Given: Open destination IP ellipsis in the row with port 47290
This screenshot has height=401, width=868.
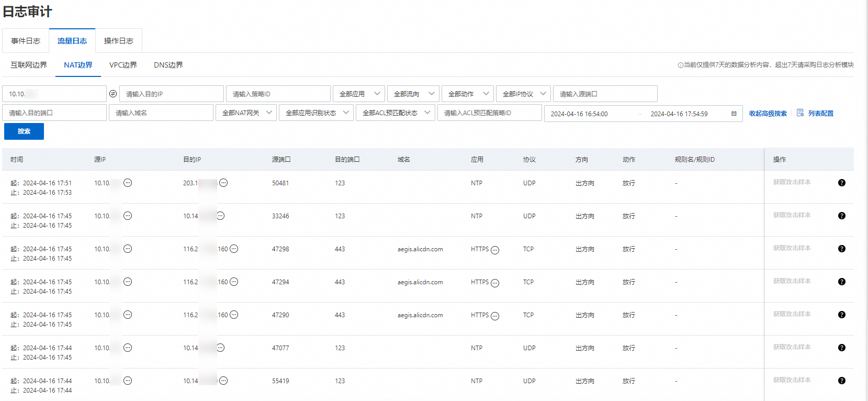Looking at the screenshot, I should click(x=234, y=315).
